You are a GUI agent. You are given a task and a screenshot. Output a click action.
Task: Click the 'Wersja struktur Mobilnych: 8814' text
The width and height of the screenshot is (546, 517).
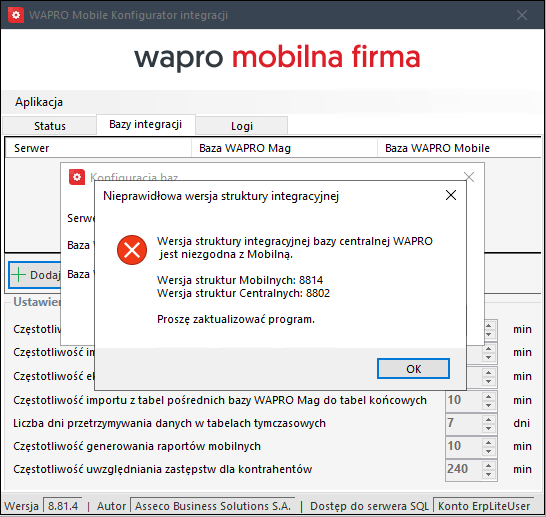(x=240, y=280)
